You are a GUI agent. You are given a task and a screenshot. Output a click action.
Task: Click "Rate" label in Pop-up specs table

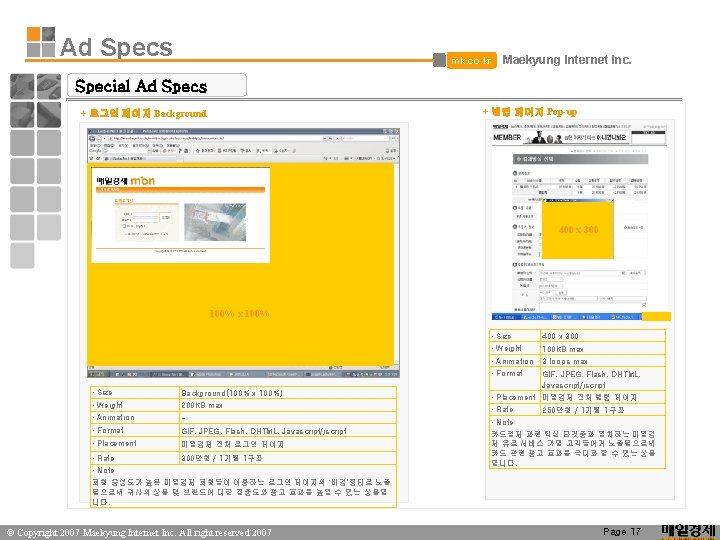pyautogui.click(x=505, y=409)
